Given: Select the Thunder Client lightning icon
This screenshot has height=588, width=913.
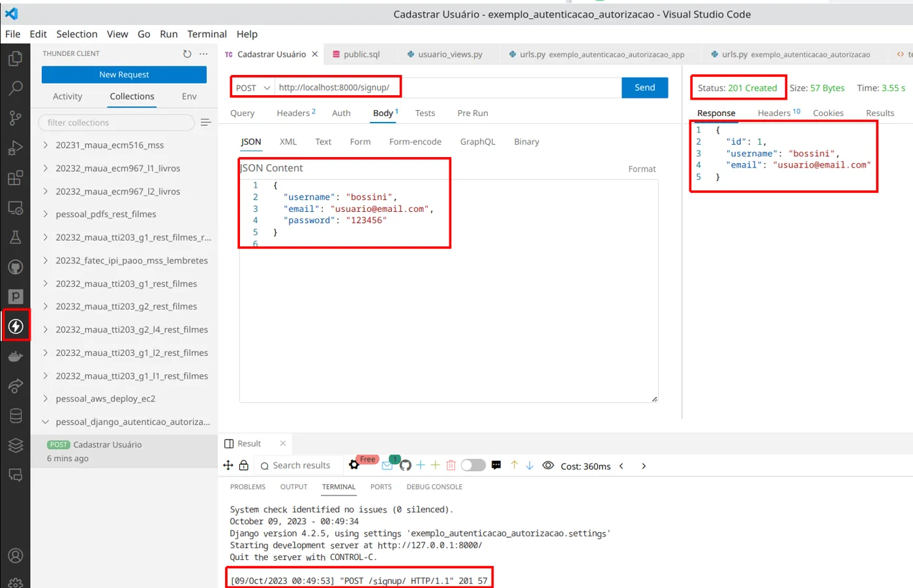Looking at the screenshot, I should [x=16, y=326].
